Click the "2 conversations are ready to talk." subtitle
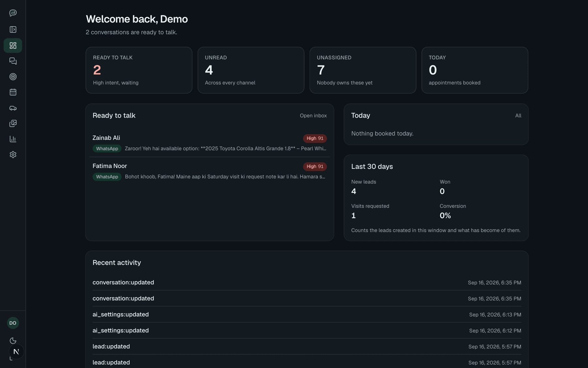588x368 pixels. [131, 32]
